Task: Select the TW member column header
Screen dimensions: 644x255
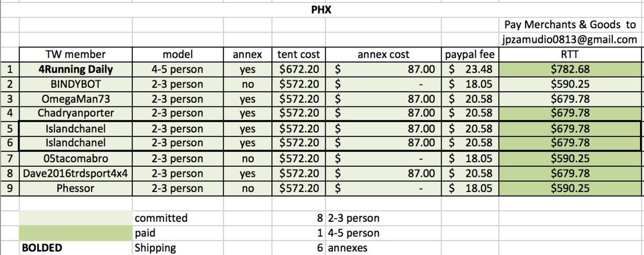Action: click(76, 54)
